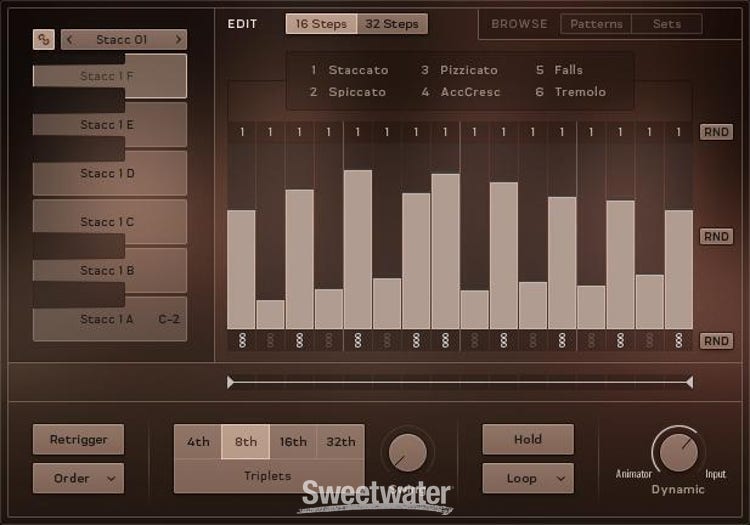Toggle the Hold button

click(528, 439)
